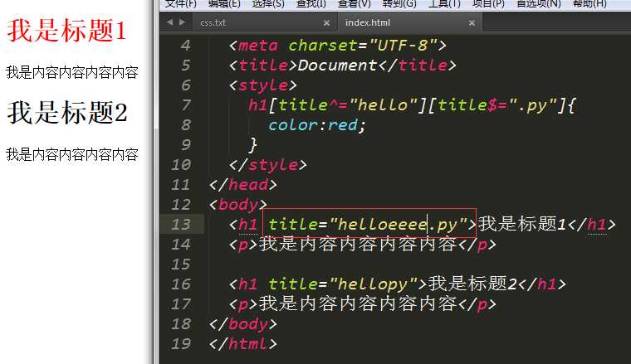Click line number 13 in the gutter
This screenshot has height=364, width=631.
tap(181, 224)
